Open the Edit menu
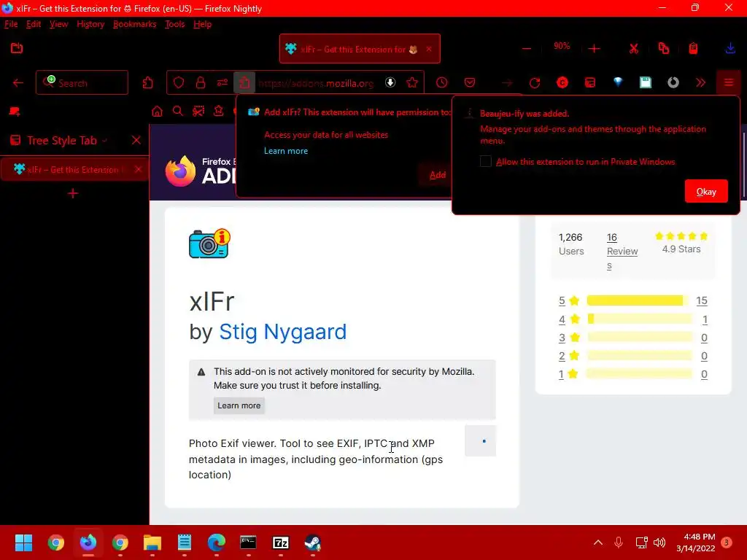 coord(34,24)
